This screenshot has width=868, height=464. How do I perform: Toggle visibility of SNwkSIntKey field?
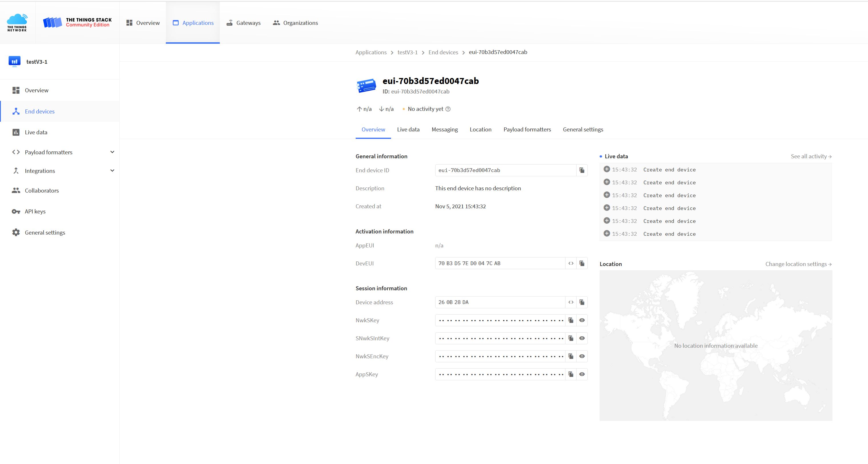coord(582,338)
